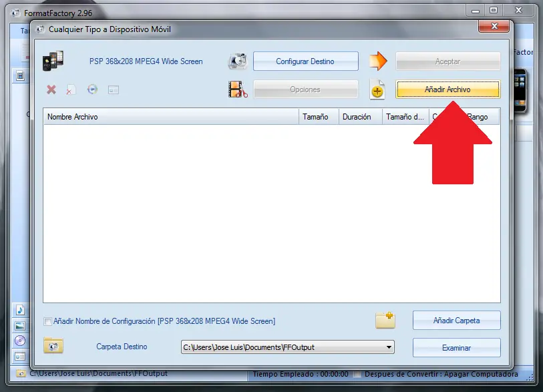Image resolution: width=543 pixels, height=392 pixels.
Task: Click the file info card icon
Action: [114, 90]
